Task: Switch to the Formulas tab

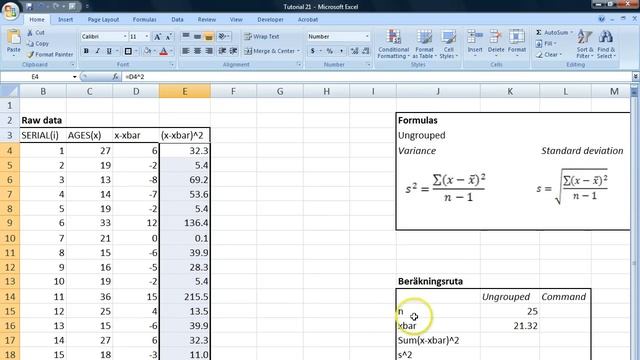Action: [144, 20]
